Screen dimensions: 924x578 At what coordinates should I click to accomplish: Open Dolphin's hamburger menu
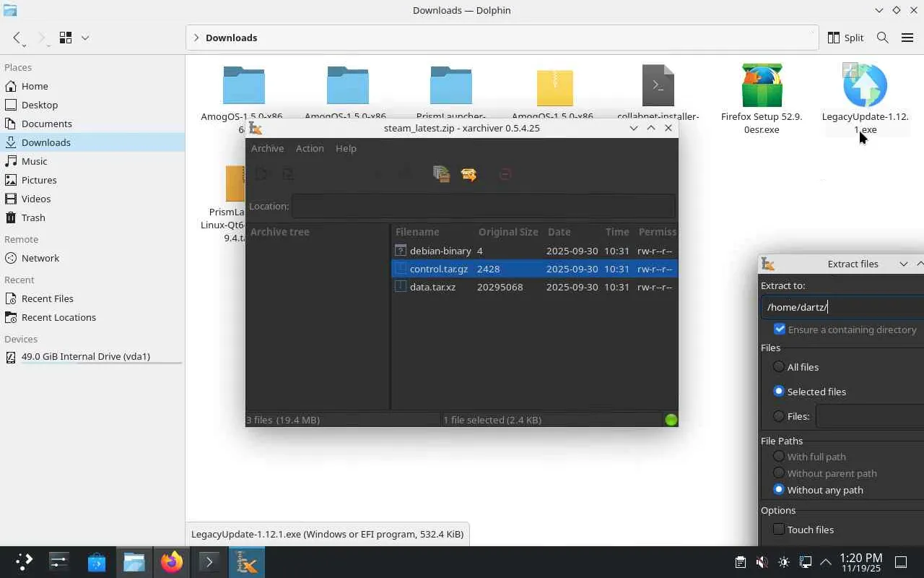point(907,38)
